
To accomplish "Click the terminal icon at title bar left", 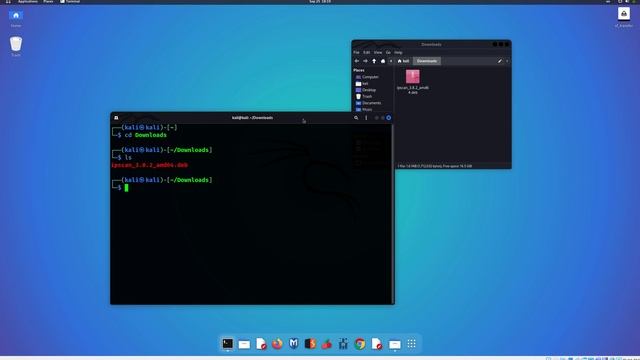I will point(116,118).
